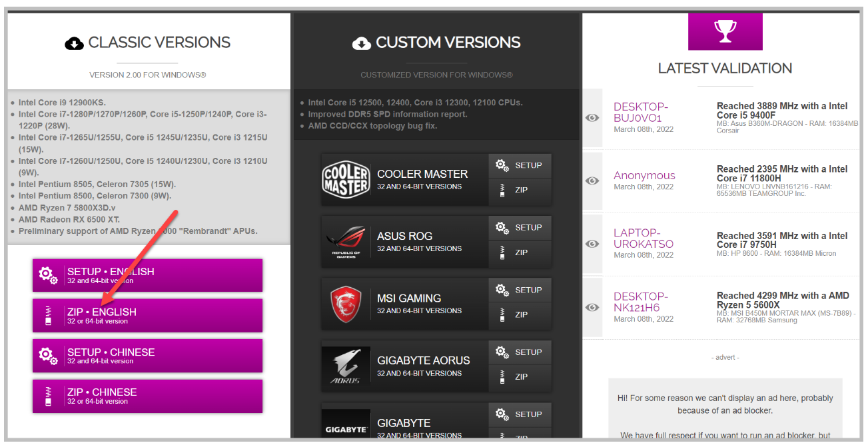Click zipper icon on ZIP Chinese button
The width and height of the screenshot is (868, 443).
pos(47,396)
